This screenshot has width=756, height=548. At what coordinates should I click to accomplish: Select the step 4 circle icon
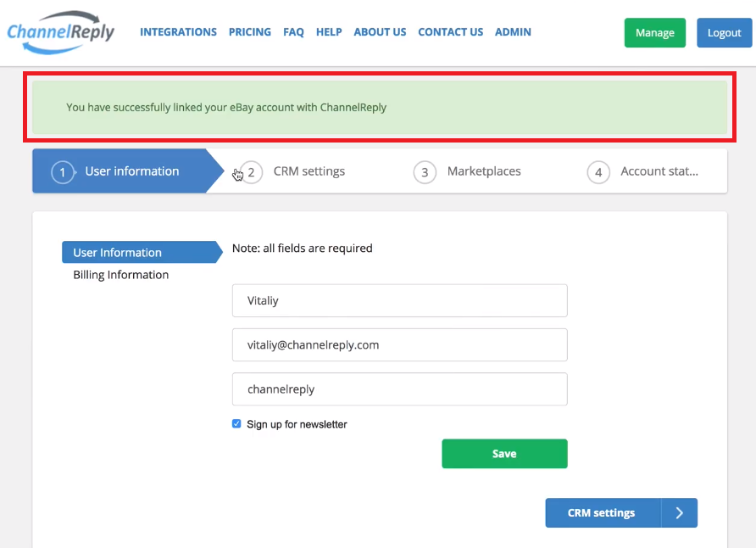[x=598, y=172]
